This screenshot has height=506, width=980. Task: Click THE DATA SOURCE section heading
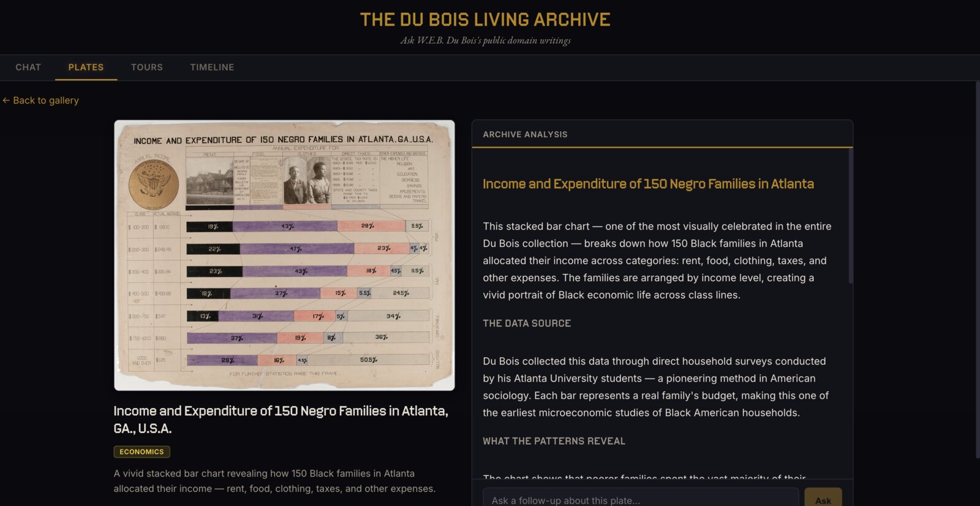pyautogui.click(x=527, y=323)
